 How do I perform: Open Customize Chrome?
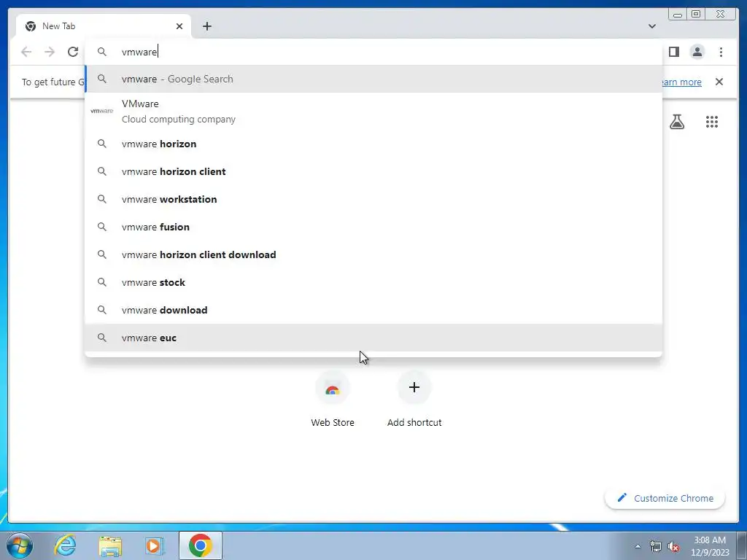click(x=665, y=498)
